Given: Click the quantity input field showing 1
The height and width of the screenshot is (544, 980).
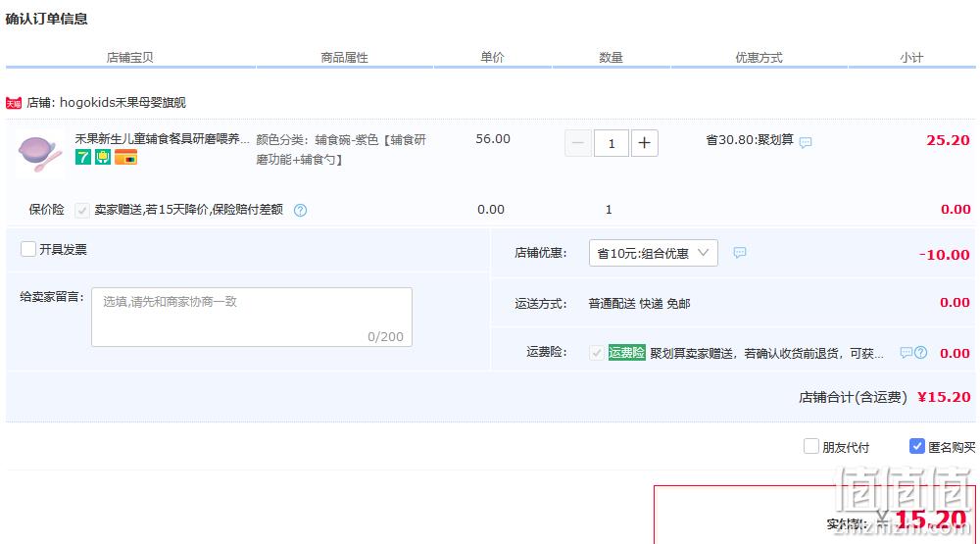Looking at the screenshot, I should point(612,143).
